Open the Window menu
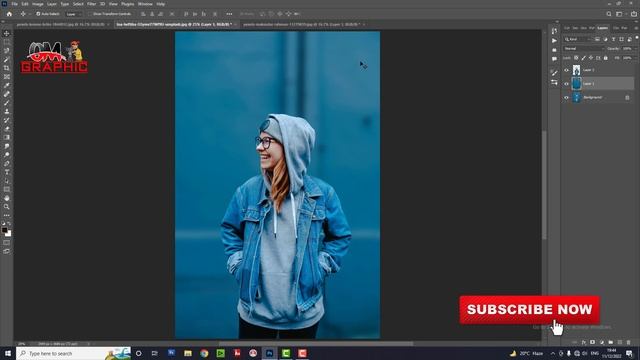This screenshot has width=640, height=360. coord(145,4)
